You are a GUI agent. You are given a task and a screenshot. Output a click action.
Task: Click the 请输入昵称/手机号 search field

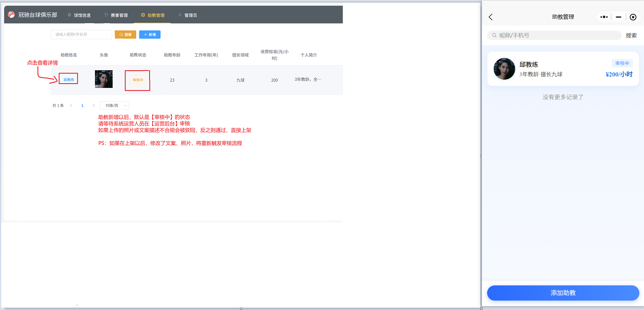click(x=81, y=35)
